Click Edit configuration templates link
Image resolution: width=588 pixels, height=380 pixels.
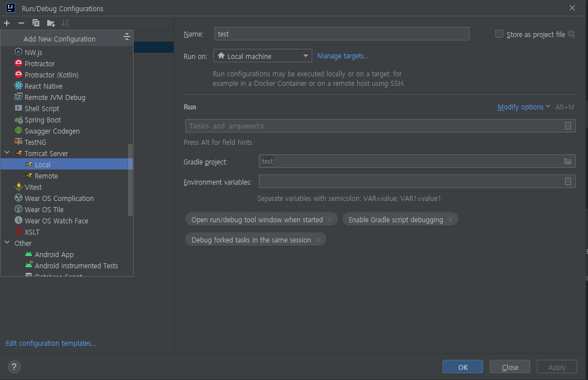[x=51, y=344]
